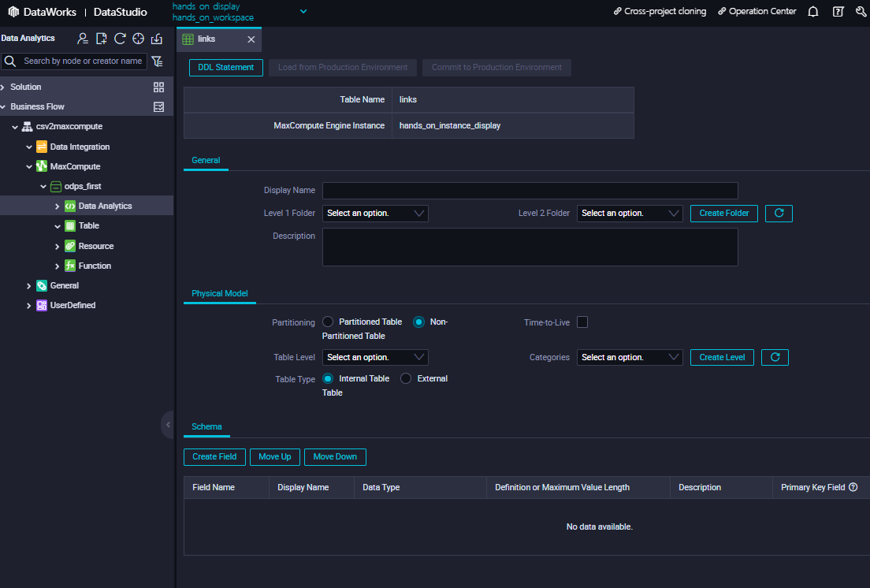
Task: Refresh the table levels icon button
Action: pyautogui.click(x=775, y=357)
